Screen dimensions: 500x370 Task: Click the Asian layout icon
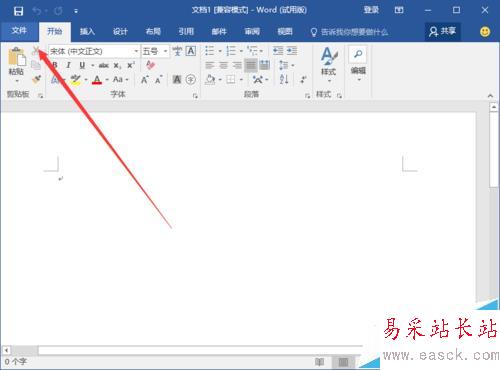(258, 79)
